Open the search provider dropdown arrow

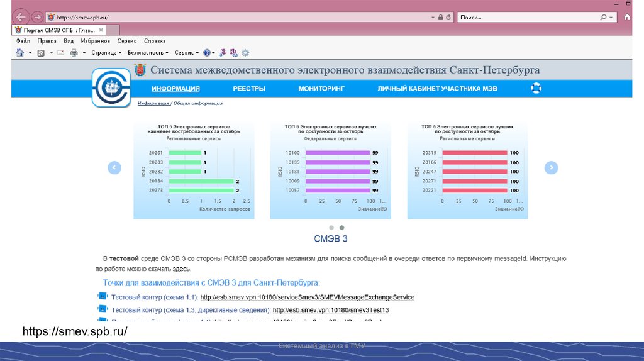(612, 18)
